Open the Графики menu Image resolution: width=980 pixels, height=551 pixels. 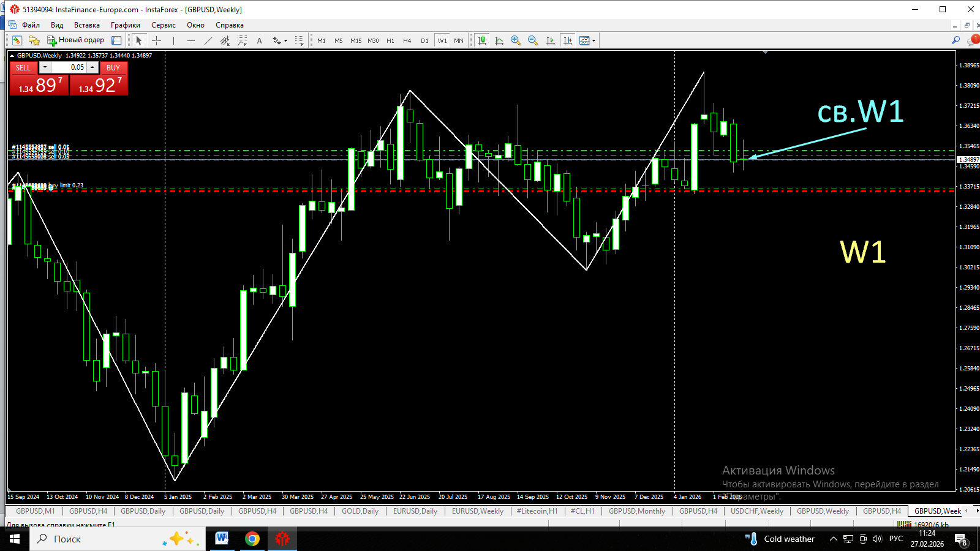[126, 25]
